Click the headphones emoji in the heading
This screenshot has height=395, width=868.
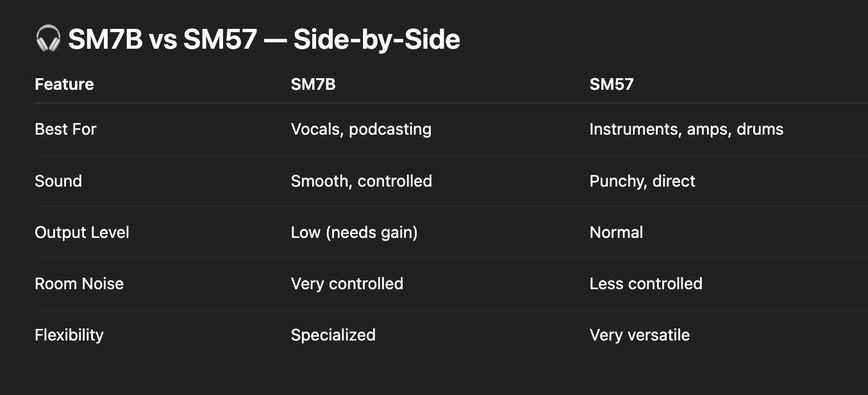tap(48, 40)
